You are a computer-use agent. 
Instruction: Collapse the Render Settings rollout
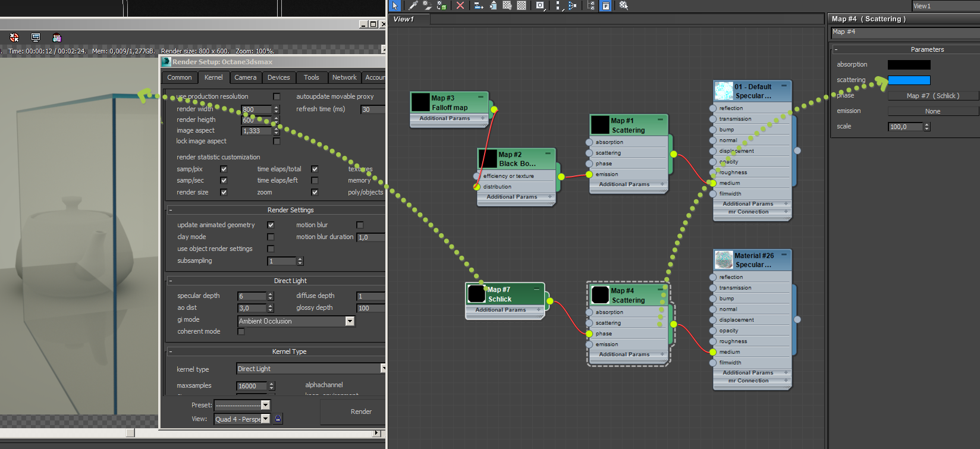coord(171,210)
